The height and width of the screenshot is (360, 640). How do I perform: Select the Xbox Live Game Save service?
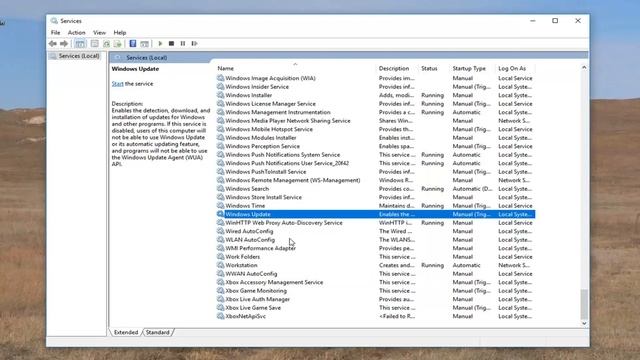click(376, 308)
